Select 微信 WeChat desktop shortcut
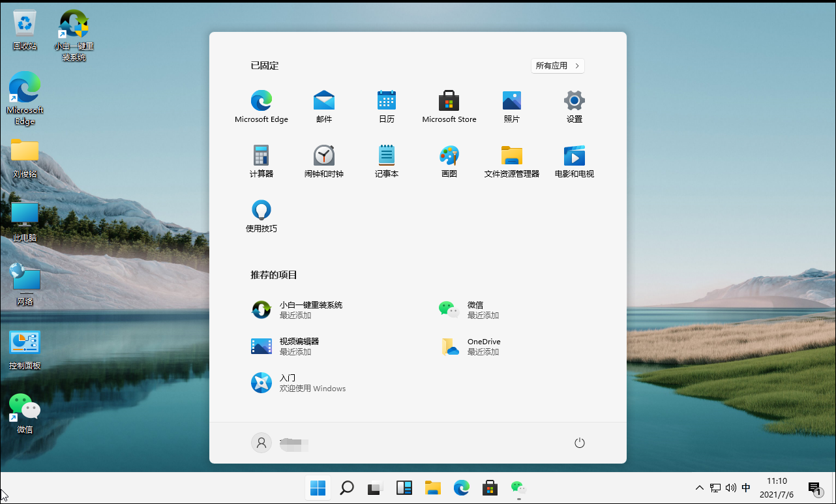Image resolution: width=836 pixels, height=504 pixels. pos(25,413)
